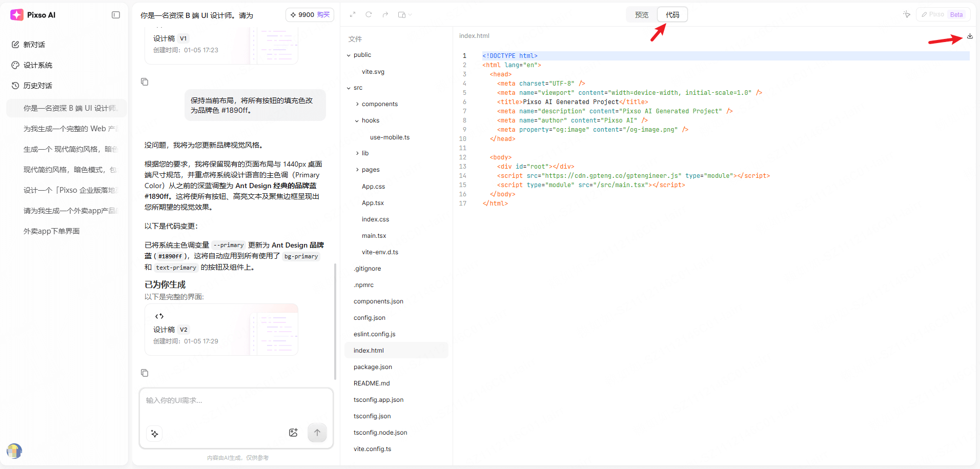
Task: Start a 新对话 from sidebar
Action: (x=34, y=45)
